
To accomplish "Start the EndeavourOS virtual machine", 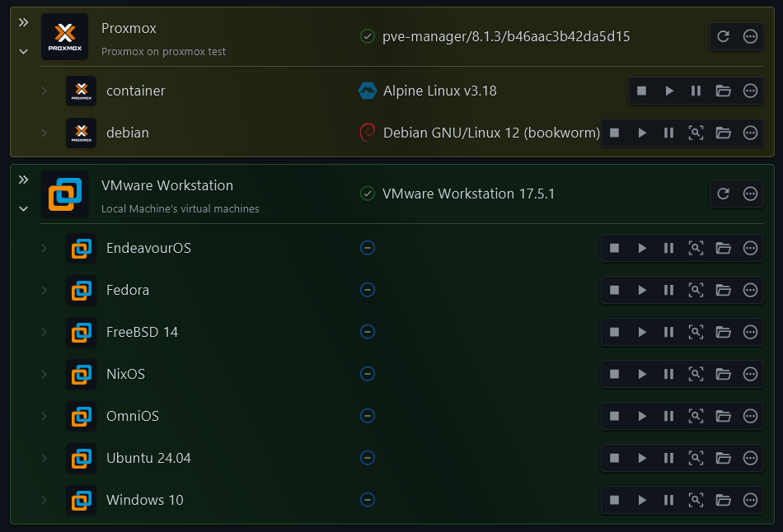I will (x=642, y=248).
